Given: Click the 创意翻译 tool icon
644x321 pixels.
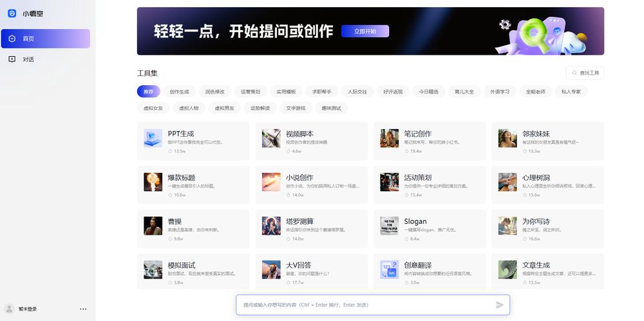Looking at the screenshot, I should [x=390, y=269].
